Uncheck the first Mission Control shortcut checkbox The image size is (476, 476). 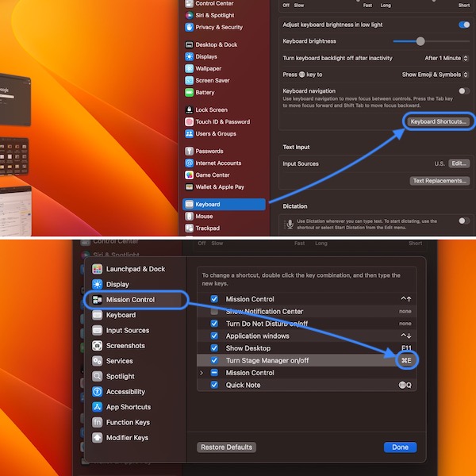click(x=214, y=299)
